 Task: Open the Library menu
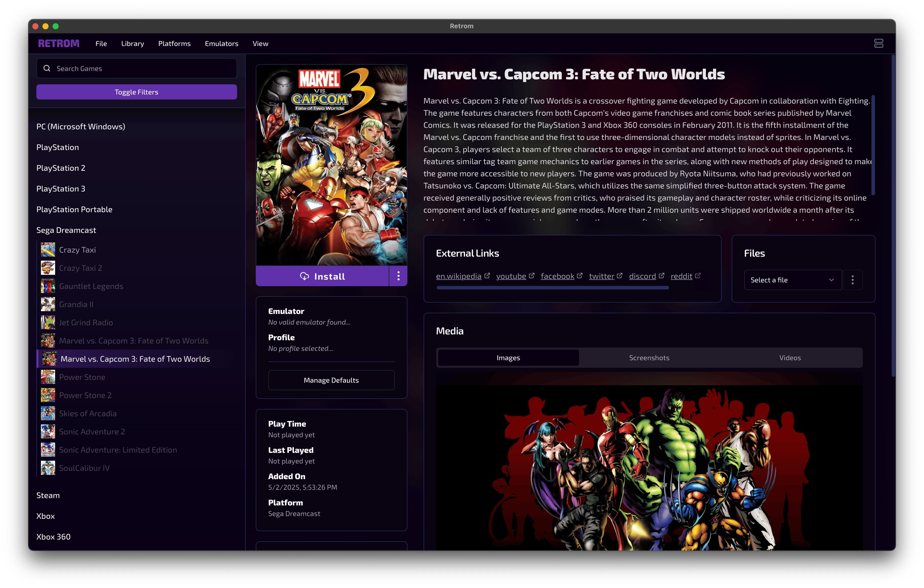pos(133,43)
